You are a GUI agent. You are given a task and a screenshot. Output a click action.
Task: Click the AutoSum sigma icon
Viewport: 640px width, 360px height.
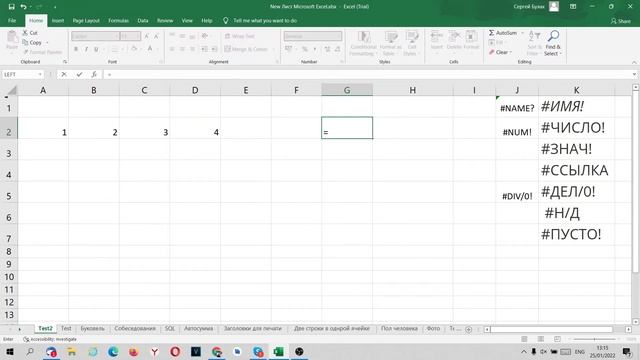(491, 33)
